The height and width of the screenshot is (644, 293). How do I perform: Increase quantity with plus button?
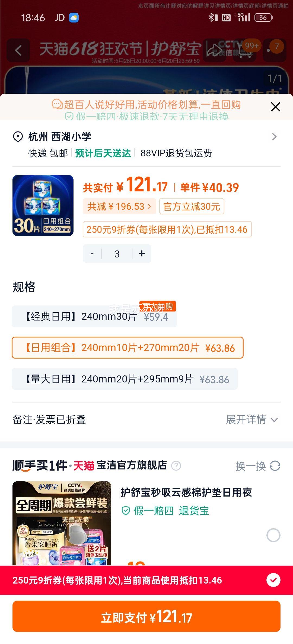pyautogui.click(x=142, y=254)
